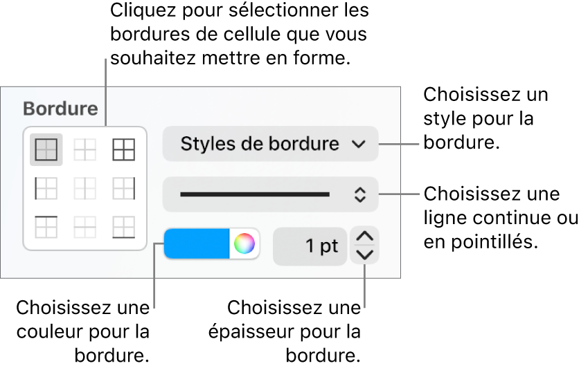Screen dimensions: 588x368
Task: Decrease border thickness with down arrow
Action: point(364,255)
